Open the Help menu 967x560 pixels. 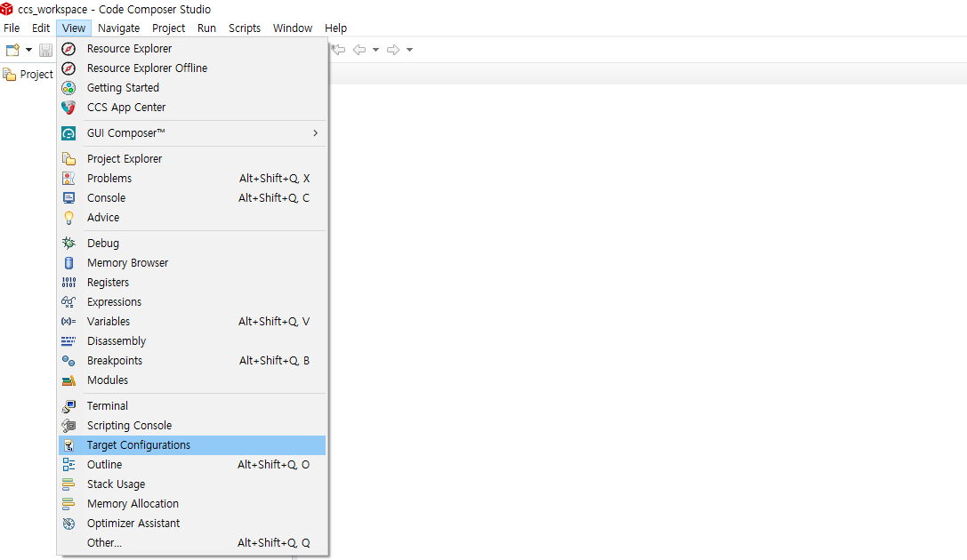[335, 28]
